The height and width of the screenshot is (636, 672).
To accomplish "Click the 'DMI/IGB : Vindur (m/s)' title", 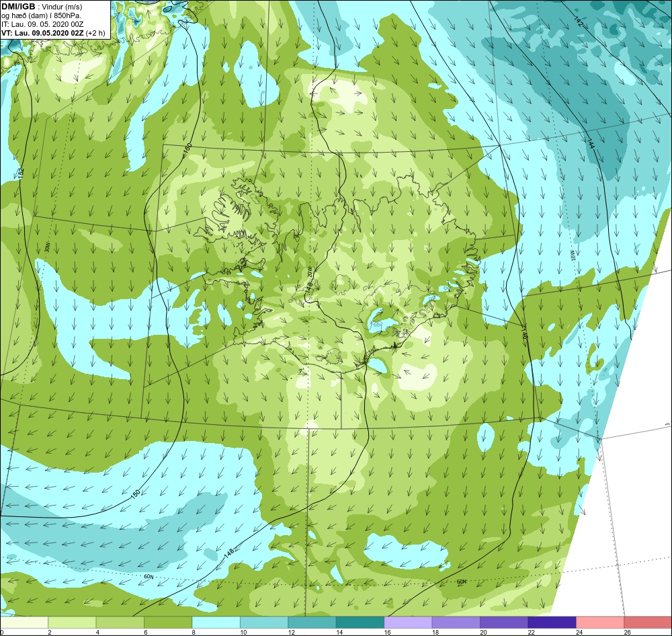I will click(x=42, y=7).
